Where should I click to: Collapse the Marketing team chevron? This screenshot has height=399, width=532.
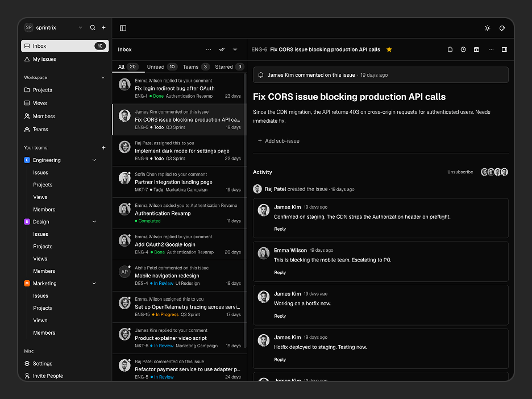(x=94, y=283)
